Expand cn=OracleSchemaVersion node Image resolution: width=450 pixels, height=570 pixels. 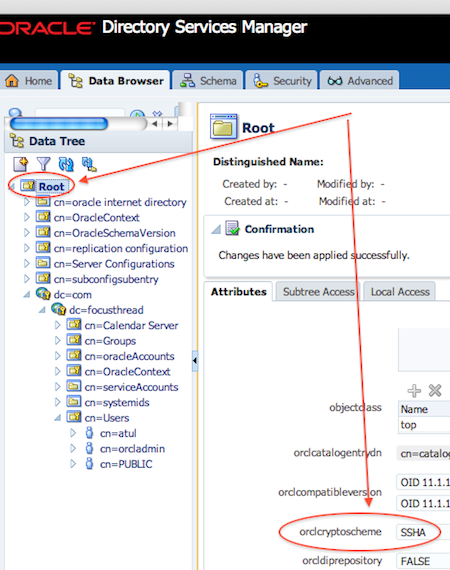(27, 232)
